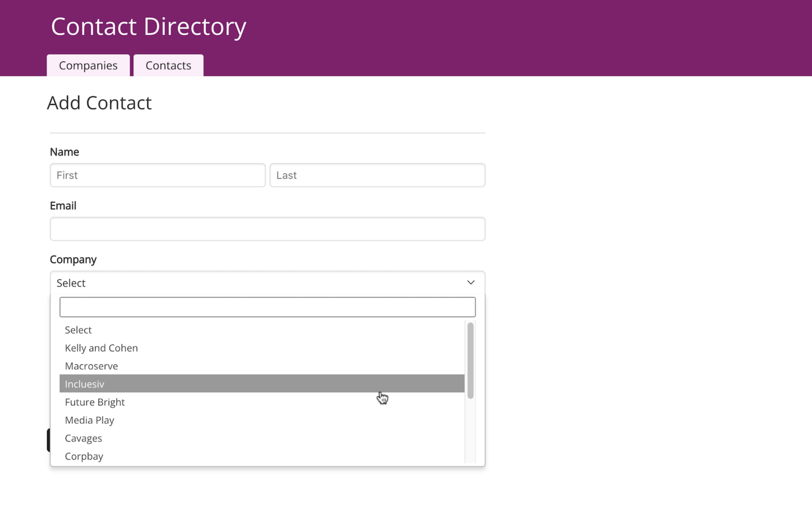Click the Contact Directory header title
Screen dimensions: 812x519
(148, 27)
